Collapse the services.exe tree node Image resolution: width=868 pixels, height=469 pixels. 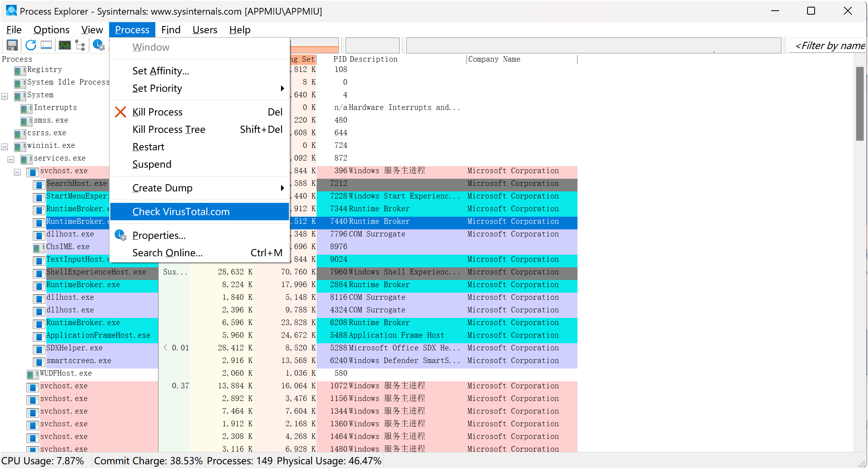click(11, 159)
